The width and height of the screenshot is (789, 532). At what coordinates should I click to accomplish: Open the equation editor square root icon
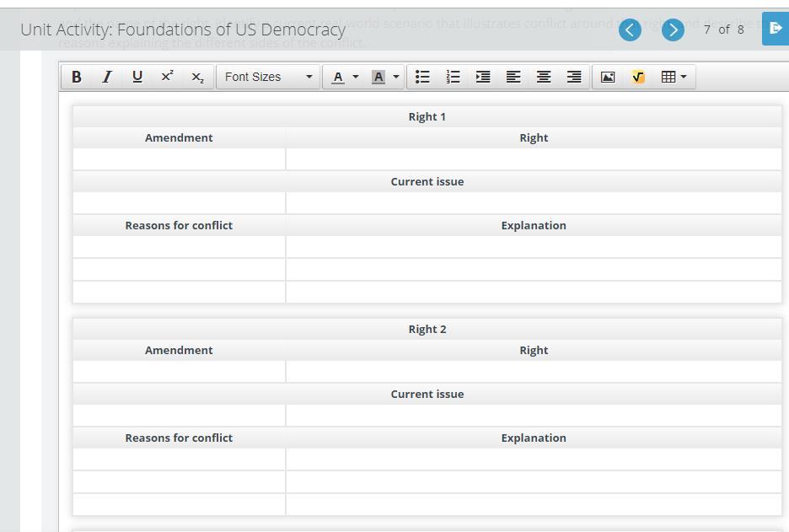click(638, 77)
